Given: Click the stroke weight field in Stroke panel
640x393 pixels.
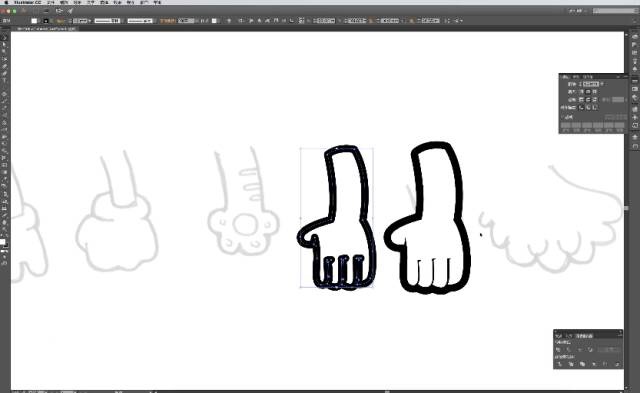Looking at the screenshot, I should pyautogui.click(x=591, y=84).
